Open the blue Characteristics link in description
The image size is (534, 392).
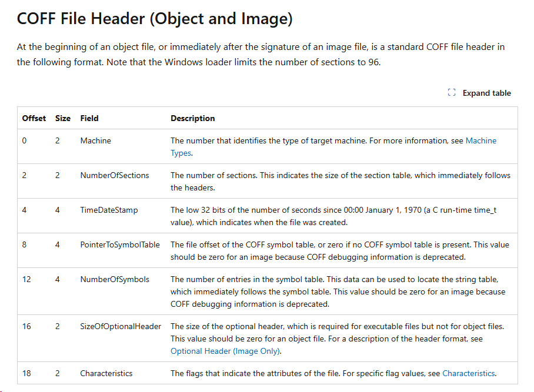pyautogui.click(x=468, y=373)
